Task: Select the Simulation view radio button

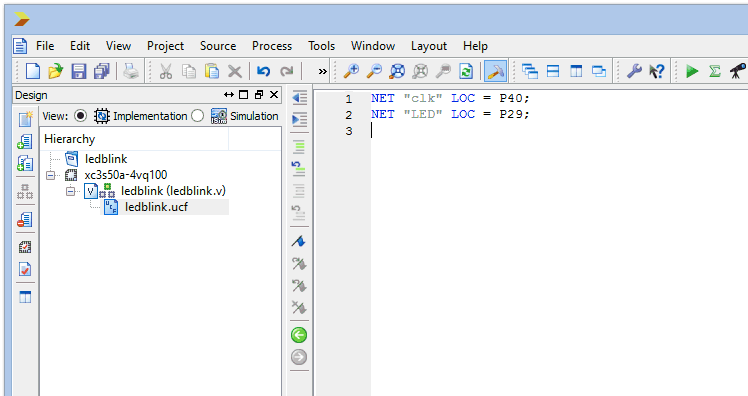Action: click(197, 115)
